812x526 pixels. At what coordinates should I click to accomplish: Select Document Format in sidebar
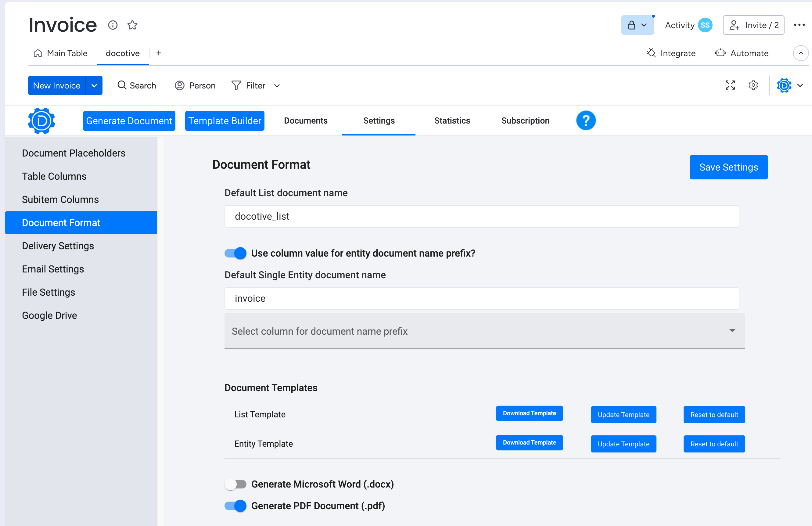[81, 222]
